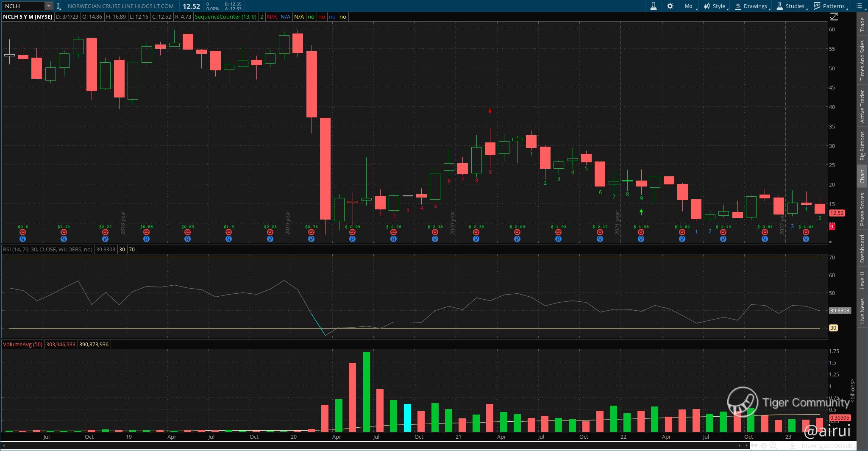Click the red phone icon under $0.83
The width and height of the screenshot is (868, 451).
pyautogui.click(x=188, y=232)
